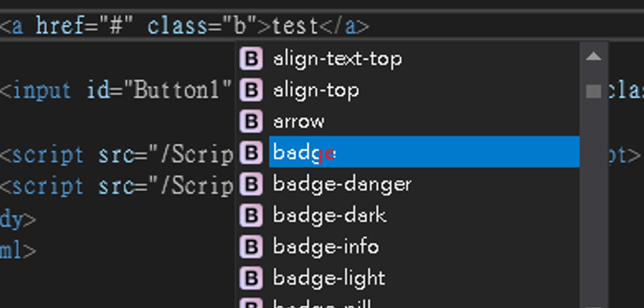Click the Bootstrap icon beside badge-info
This screenshot has width=644, height=308.
(251, 247)
